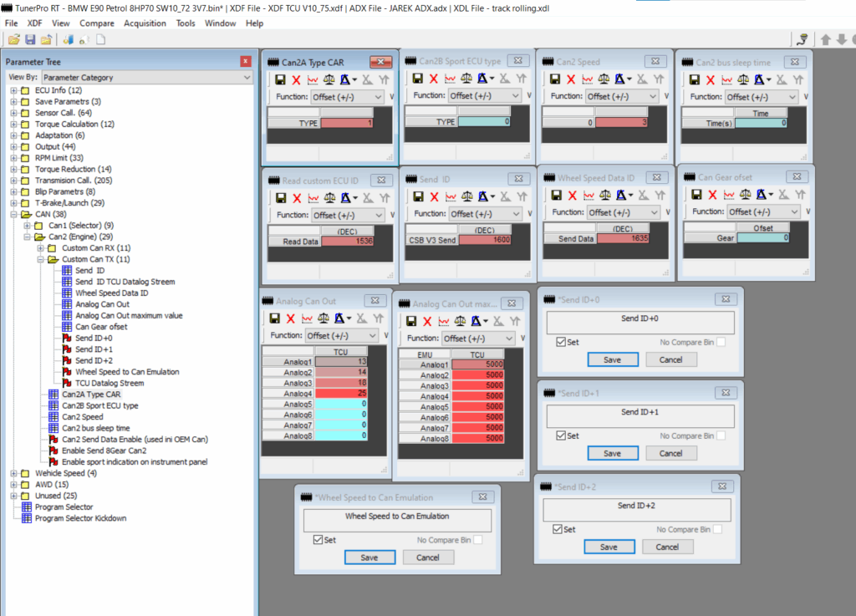Click the floppy disk save icon in main toolbar
856x616 pixels.
[x=30, y=39]
